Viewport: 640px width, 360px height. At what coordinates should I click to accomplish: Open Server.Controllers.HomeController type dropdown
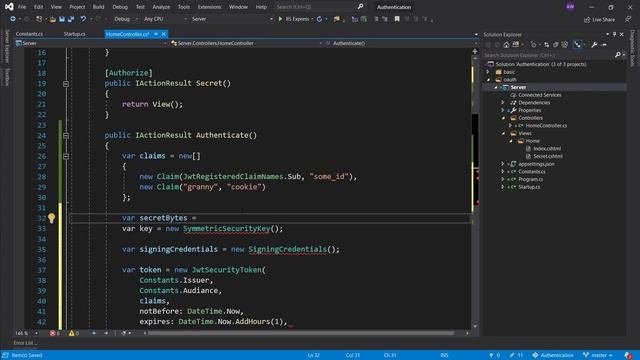point(247,43)
